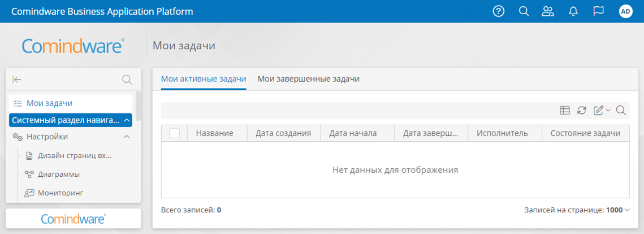
Task: Sort by Состояние задачи column header
Action: (x=586, y=133)
